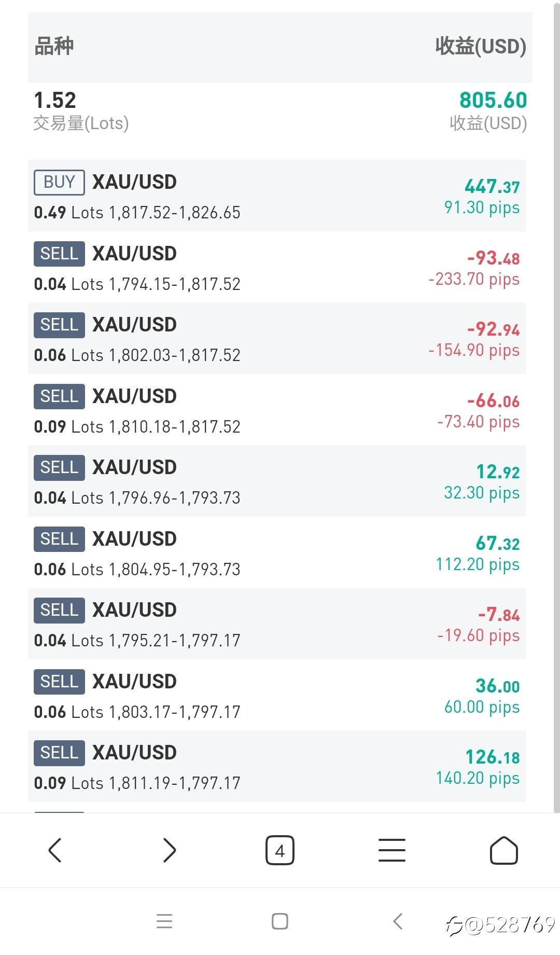The image size is (560, 955).
Task: Open the SELL trade earning 126.18
Action: click(x=277, y=767)
